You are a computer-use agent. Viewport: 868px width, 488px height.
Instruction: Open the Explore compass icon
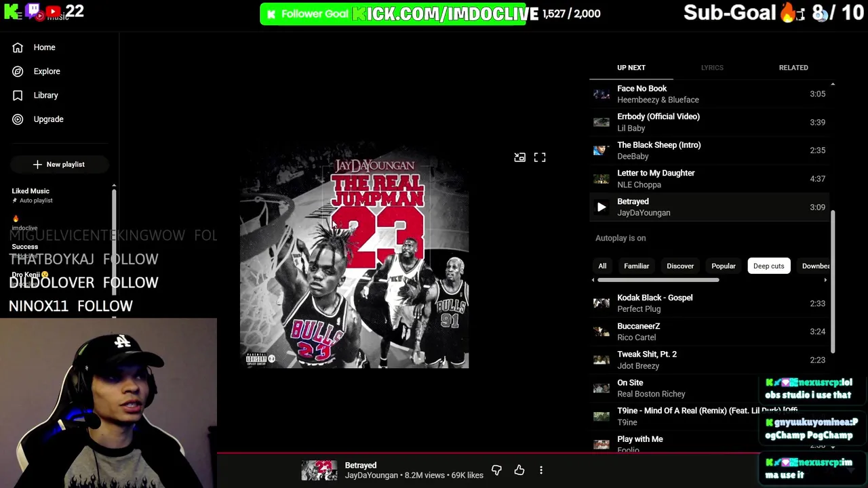18,71
